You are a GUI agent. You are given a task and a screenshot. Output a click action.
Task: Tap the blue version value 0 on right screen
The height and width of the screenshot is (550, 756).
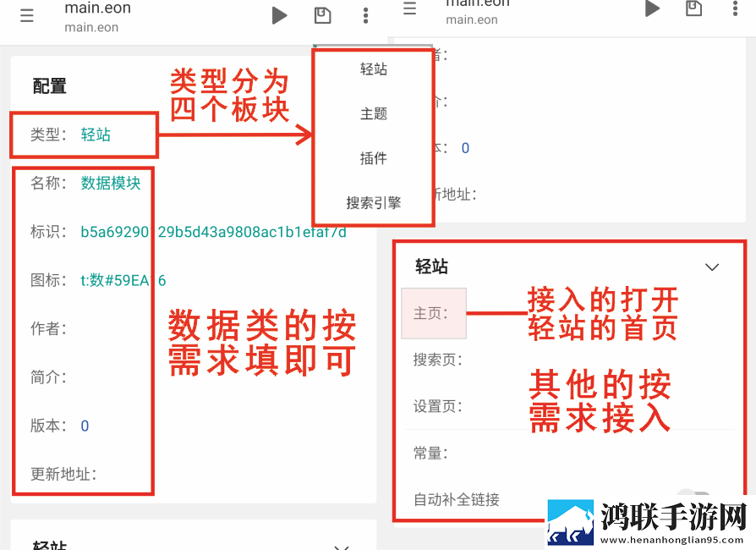(x=465, y=148)
